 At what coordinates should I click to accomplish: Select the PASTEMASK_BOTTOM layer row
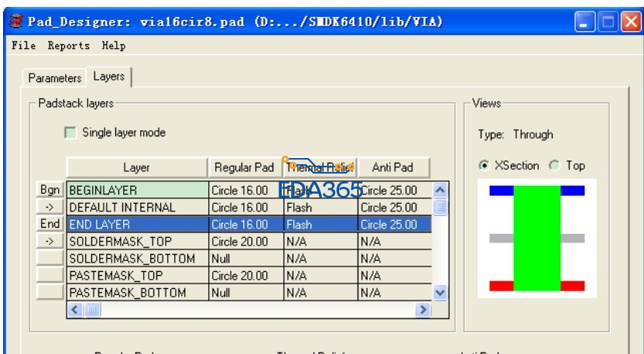point(138,292)
